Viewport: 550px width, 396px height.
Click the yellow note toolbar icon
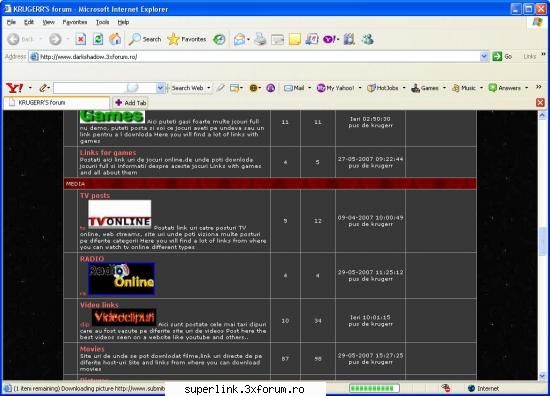tap(295, 39)
